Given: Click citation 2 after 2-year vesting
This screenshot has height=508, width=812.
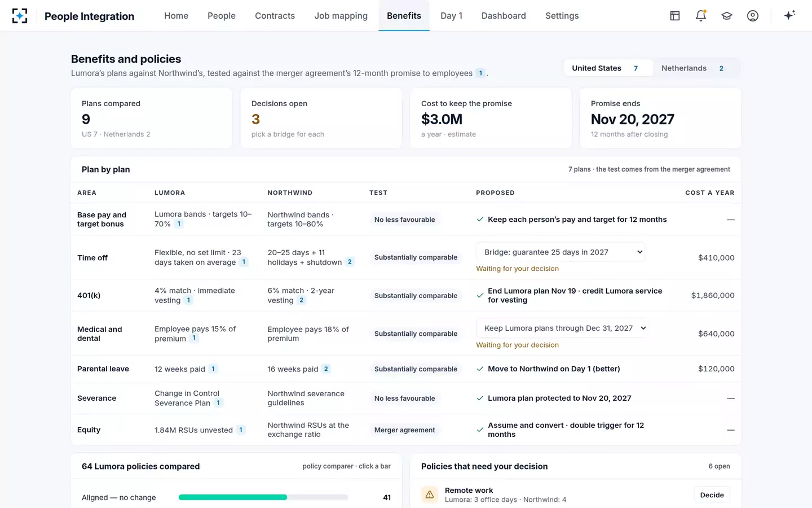Looking at the screenshot, I should point(301,300).
